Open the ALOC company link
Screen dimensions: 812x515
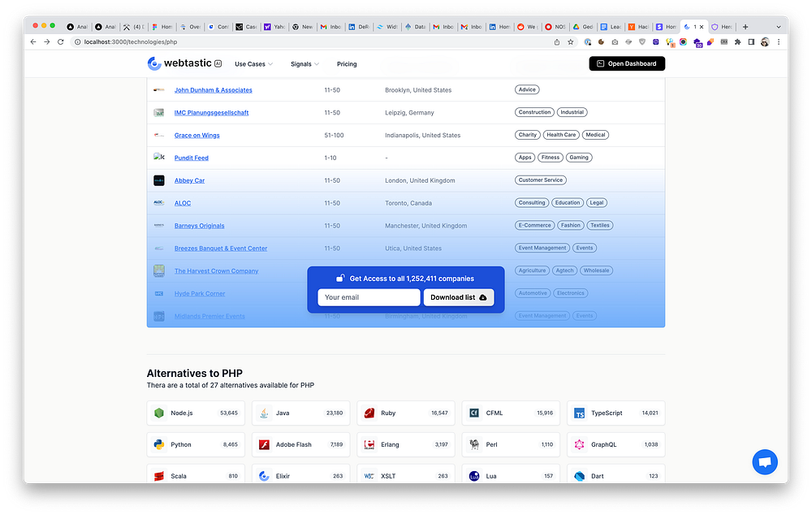pos(182,203)
